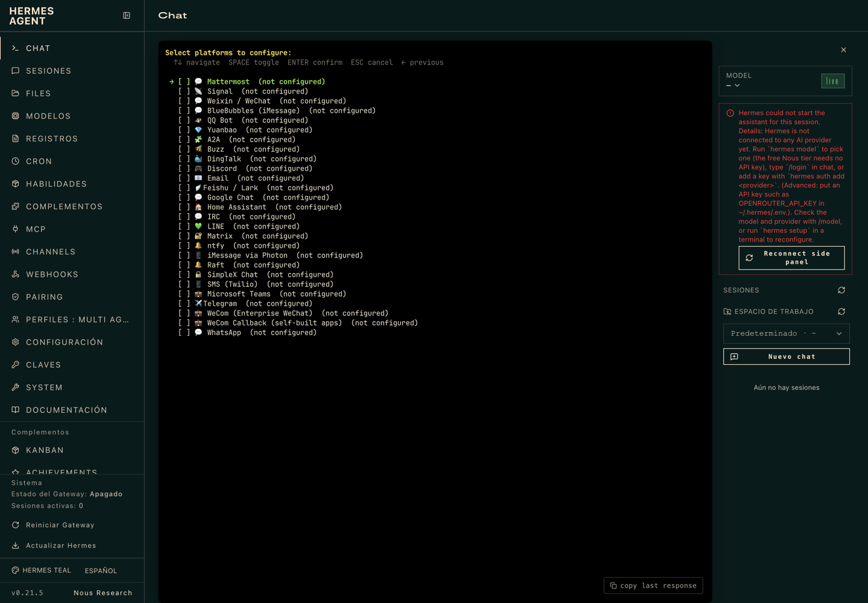Click the System wrench icon
The height and width of the screenshot is (603, 868).
point(16,387)
